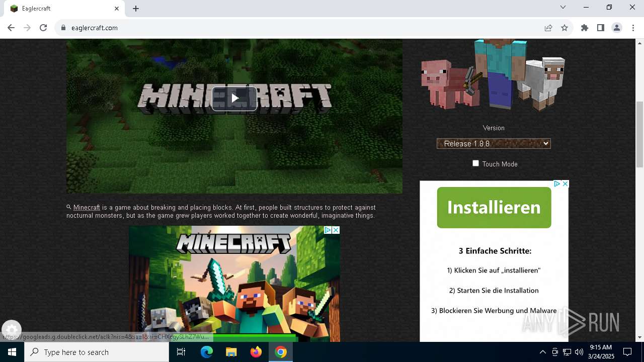Image resolution: width=644 pixels, height=362 pixels.
Task: Bookmark this page with star icon
Action: click(x=565, y=28)
